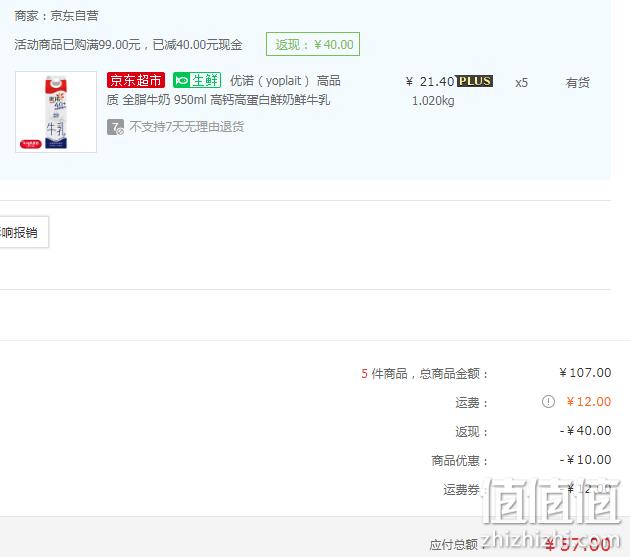The image size is (630, 557).
Task: Click the product discount -¥10.00
Action: click(x=585, y=459)
